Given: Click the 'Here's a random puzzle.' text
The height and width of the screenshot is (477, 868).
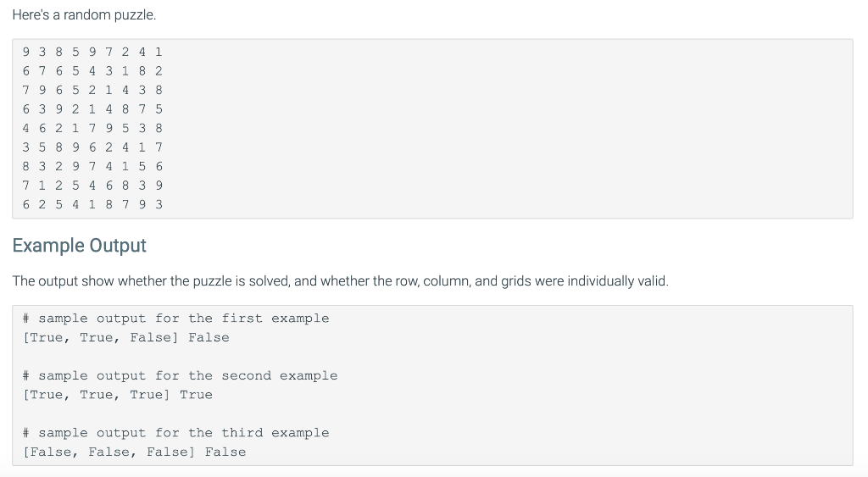Looking at the screenshot, I should tap(84, 15).
